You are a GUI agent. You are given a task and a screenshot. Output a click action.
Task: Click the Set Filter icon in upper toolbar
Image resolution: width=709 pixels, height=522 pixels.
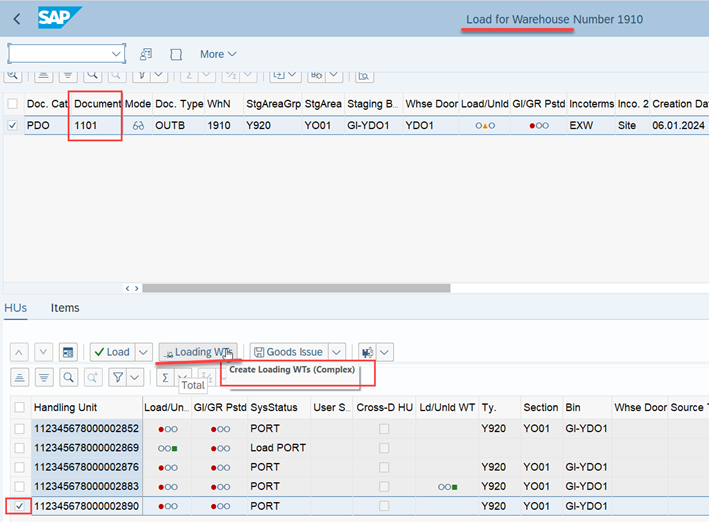click(142, 75)
